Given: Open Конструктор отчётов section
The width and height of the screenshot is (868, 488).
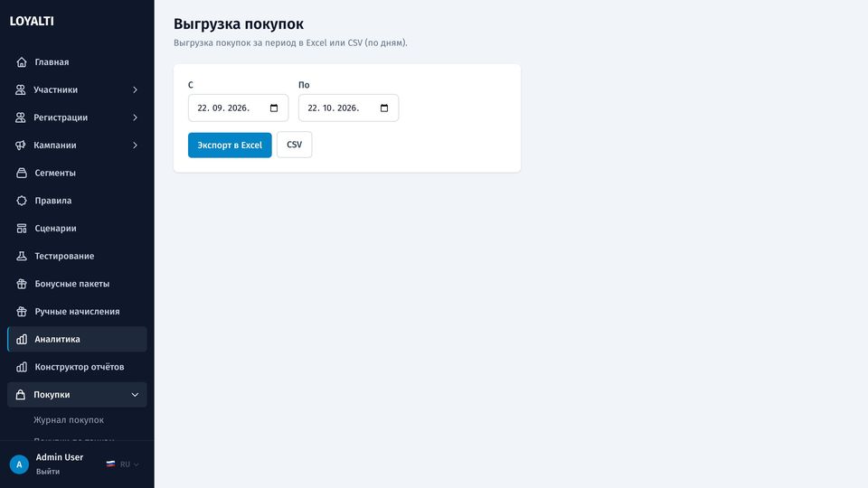Looking at the screenshot, I should click(x=77, y=367).
